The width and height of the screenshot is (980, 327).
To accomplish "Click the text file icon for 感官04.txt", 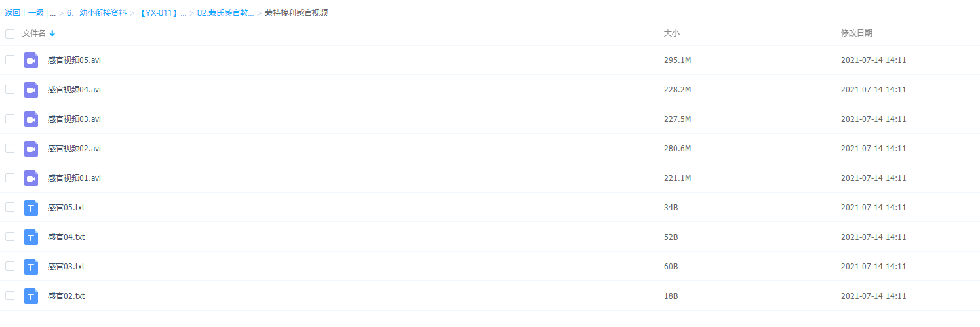I will coord(31,237).
